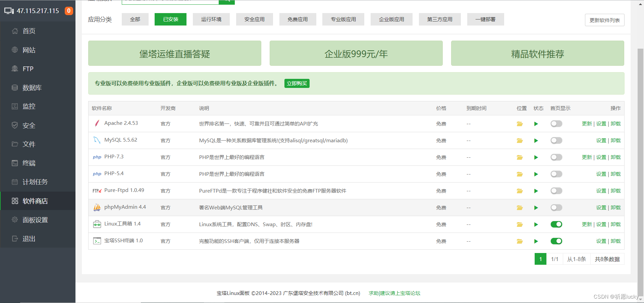The width and height of the screenshot is (644, 303).
Task: Open 面板设置 in the sidebar
Action: 38,220
